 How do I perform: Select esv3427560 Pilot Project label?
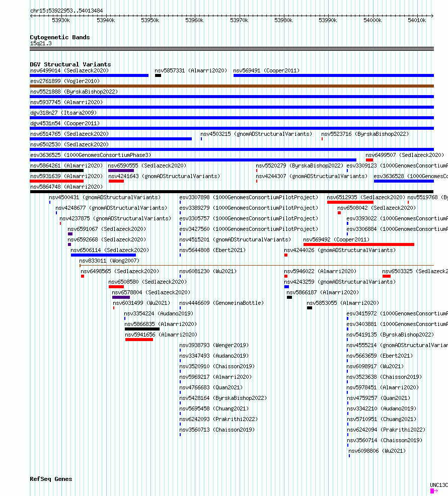[x=249, y=229]
